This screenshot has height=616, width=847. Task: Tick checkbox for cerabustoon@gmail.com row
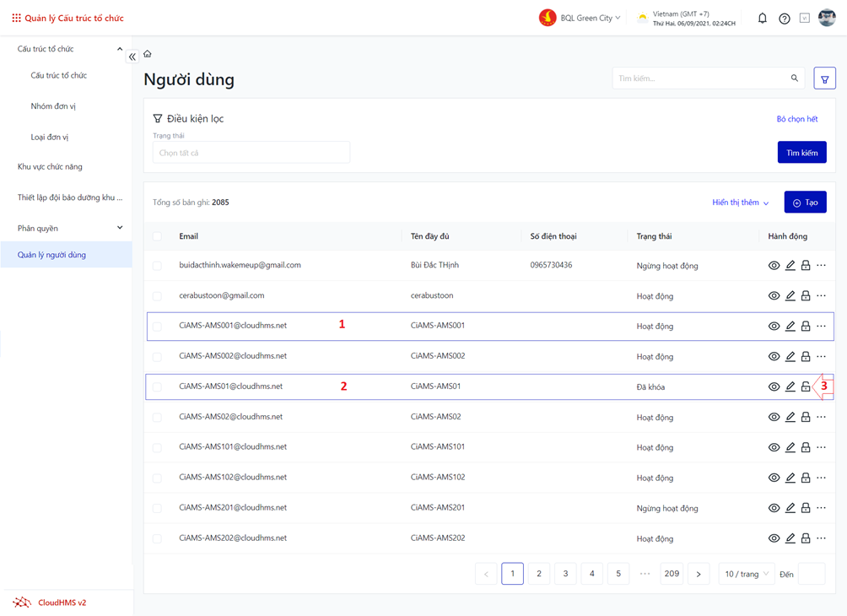coord(158,296)
